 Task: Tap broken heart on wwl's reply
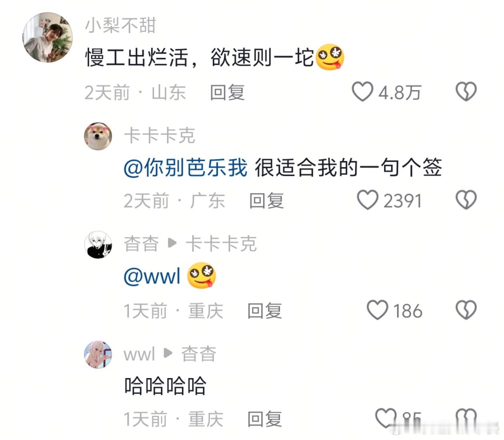[x=466, y=418]
